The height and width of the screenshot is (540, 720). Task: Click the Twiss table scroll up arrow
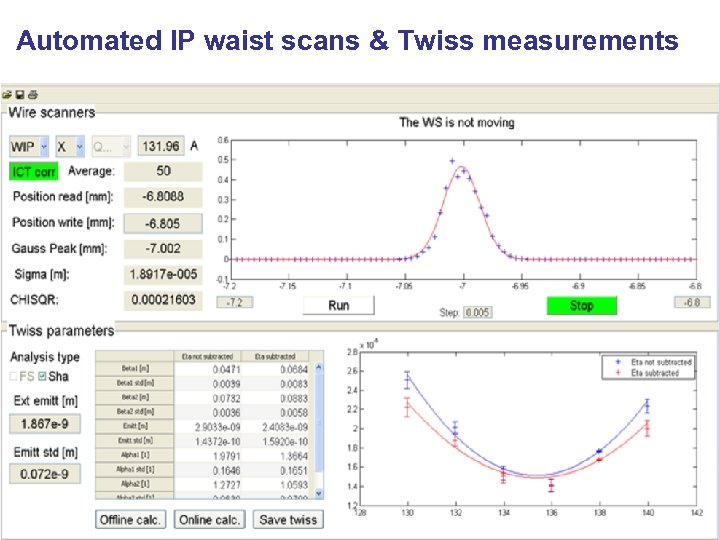(319, 368)
